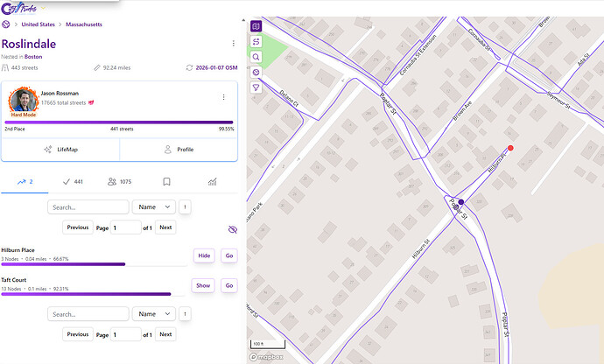Toggle the crossed-eye hide-all streets icon
This screenshot has width=604, height=364.
tap(232, 229)
